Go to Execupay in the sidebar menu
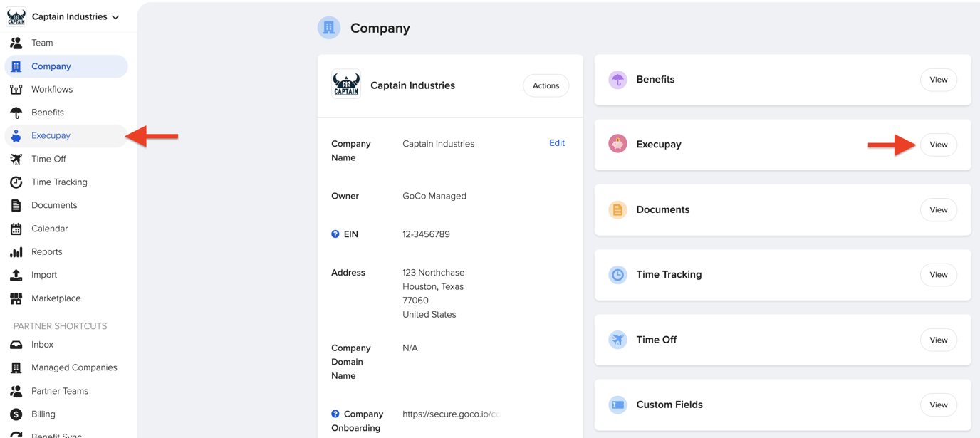Screen dimensions: 980x438 pyautogui.click(x=51, y=135)
